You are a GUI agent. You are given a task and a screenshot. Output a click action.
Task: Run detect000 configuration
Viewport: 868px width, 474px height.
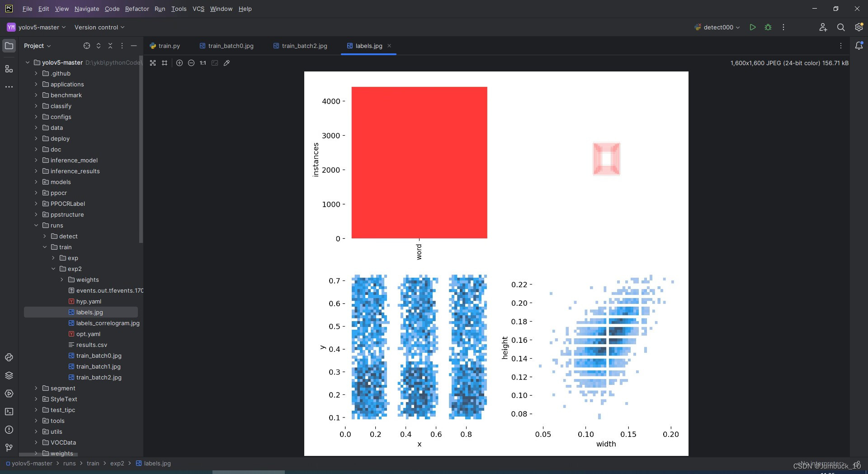point(753,27)
